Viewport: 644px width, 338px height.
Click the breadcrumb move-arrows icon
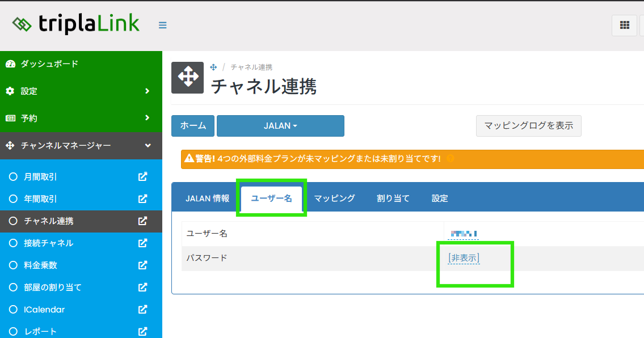(x=214, y=67)
